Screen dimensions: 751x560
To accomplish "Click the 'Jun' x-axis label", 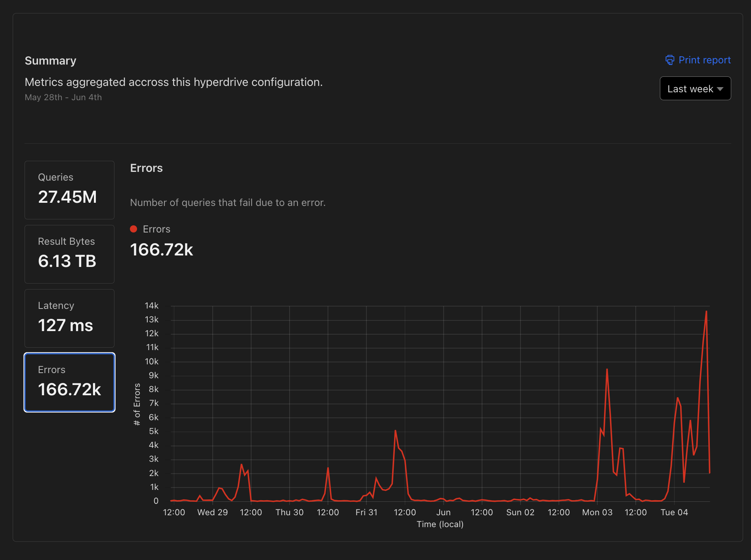I will click(x=444, y=512).
